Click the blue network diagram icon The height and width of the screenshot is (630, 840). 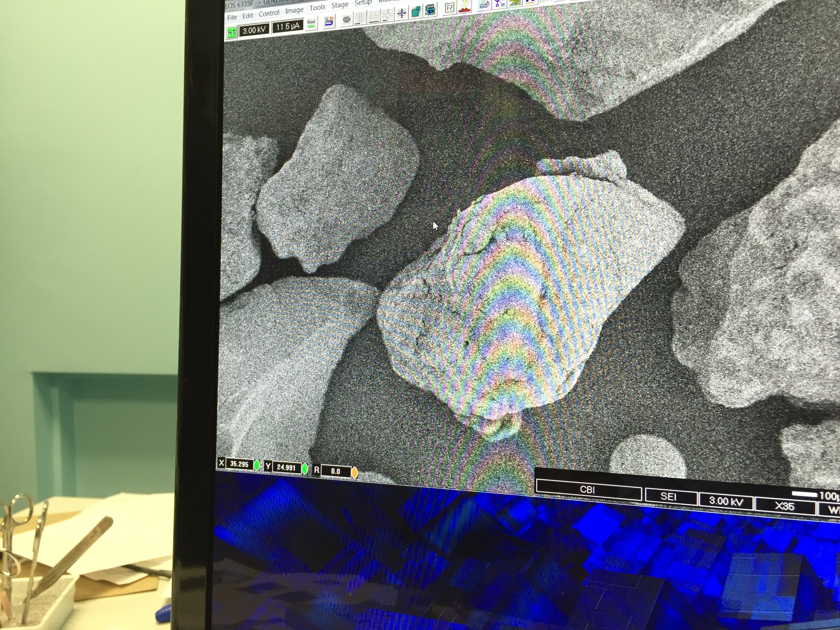(x=500, y=3)
